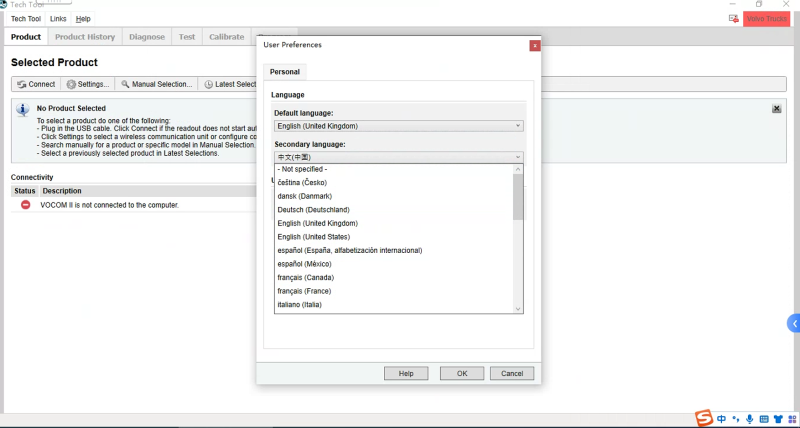Image resolution: width=800 pixels, height=428 pixels.
Task: Click the Connect button with cable icon
Action: (x=36, y=84)
